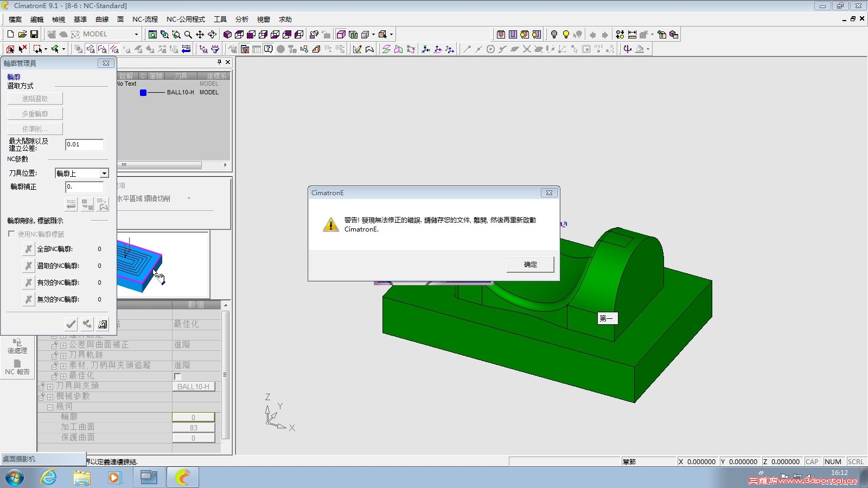Open the 分析 menu

[242, 20]
